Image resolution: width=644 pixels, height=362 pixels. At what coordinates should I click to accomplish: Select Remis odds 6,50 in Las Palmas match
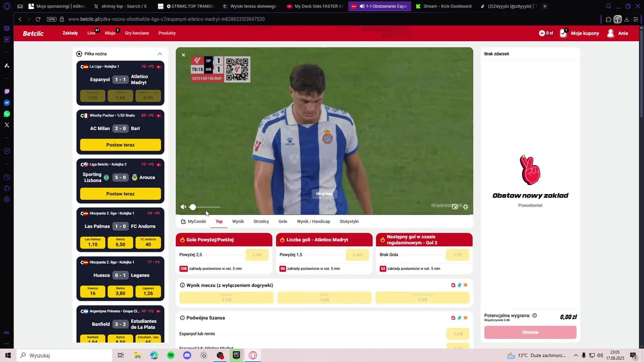coord(120,243)
